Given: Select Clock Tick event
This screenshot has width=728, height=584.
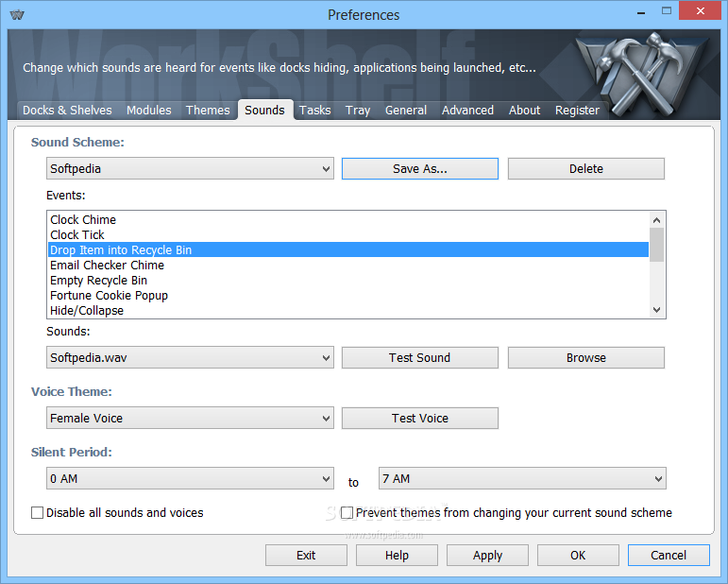Looking at the screenshot, I should click(x=348, y=235).
